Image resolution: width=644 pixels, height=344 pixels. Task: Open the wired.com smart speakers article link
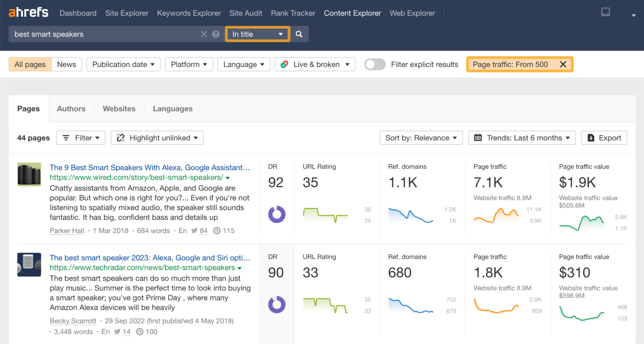[149, 167]
